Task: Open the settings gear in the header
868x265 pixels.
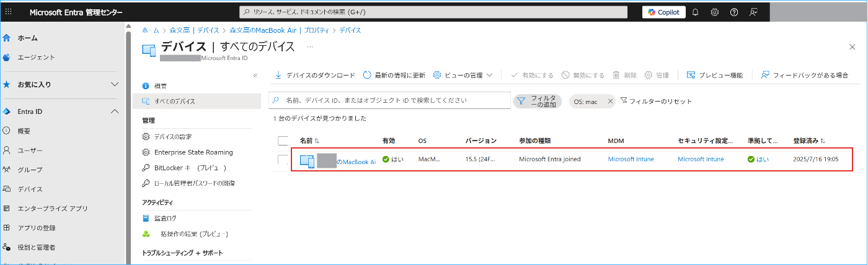Action: tap(714, 12)
